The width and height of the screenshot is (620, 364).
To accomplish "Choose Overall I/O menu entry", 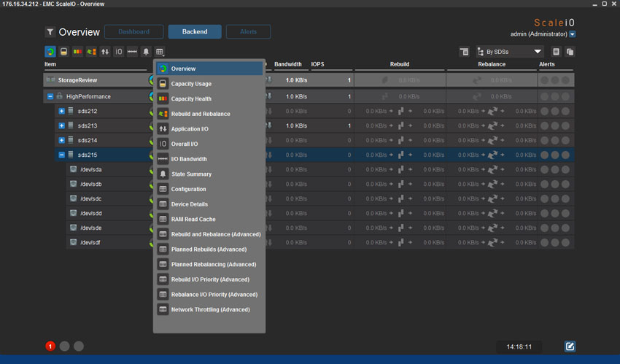I will pyautogui.click(x=209, y=144).
